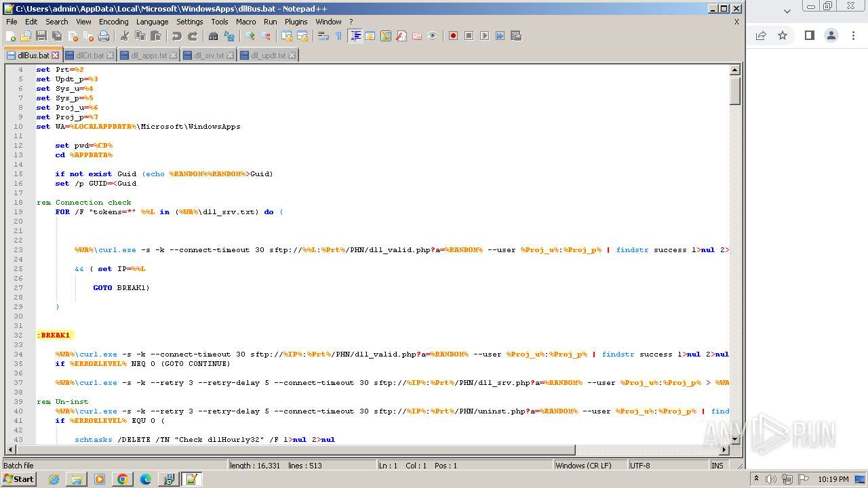Open the Plugins menu

296,22
